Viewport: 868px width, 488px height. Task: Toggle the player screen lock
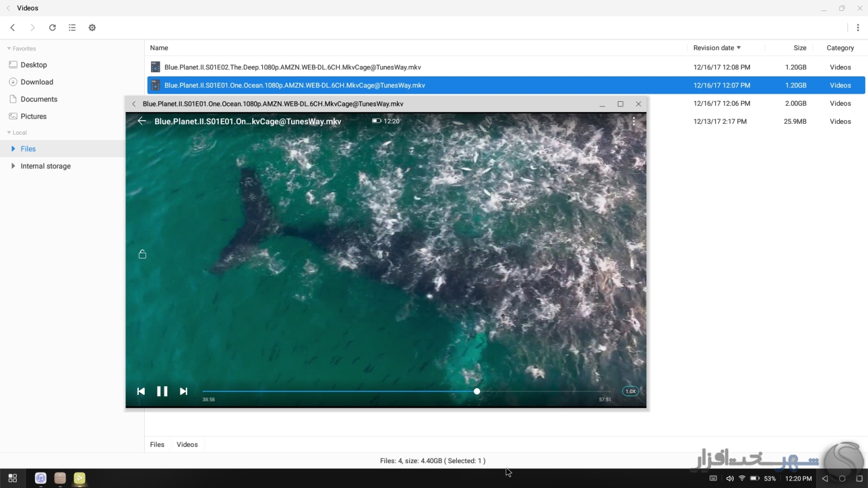click(x=142, y=254)
